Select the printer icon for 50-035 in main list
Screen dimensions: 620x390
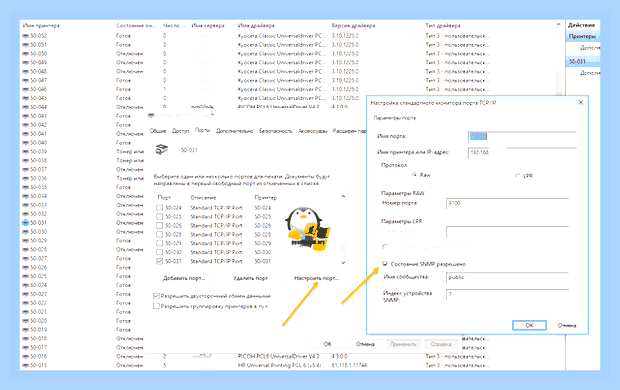26,187
